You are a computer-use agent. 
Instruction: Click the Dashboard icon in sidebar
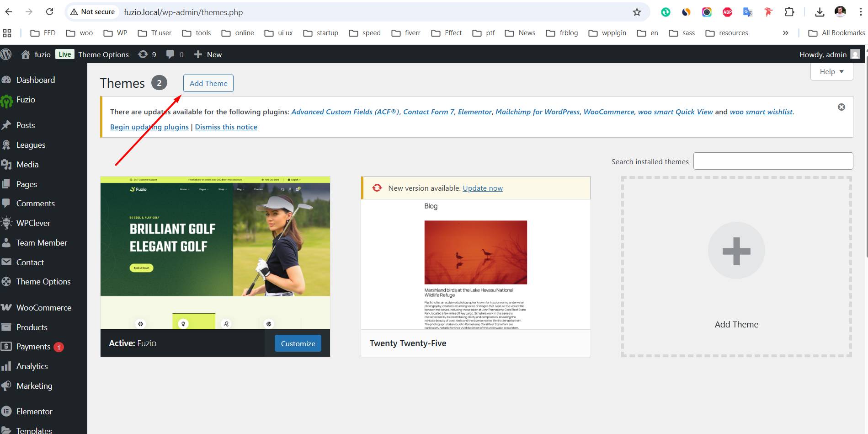(7, 80)
